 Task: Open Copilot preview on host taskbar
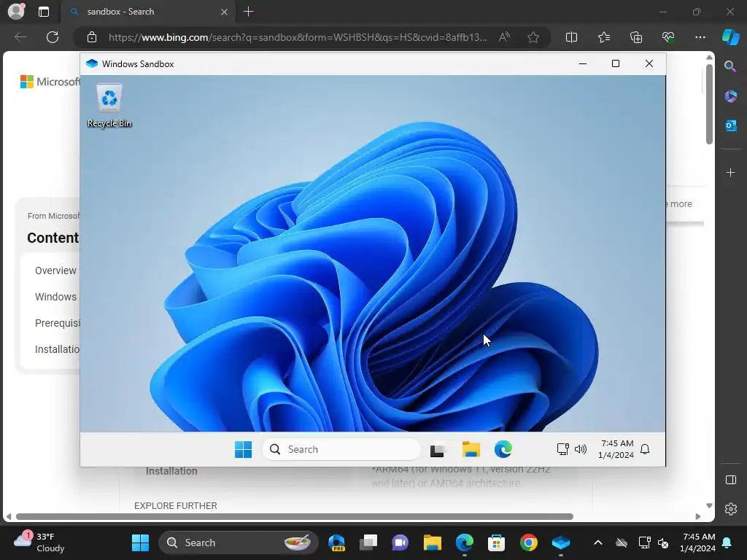tap(336, 542)
